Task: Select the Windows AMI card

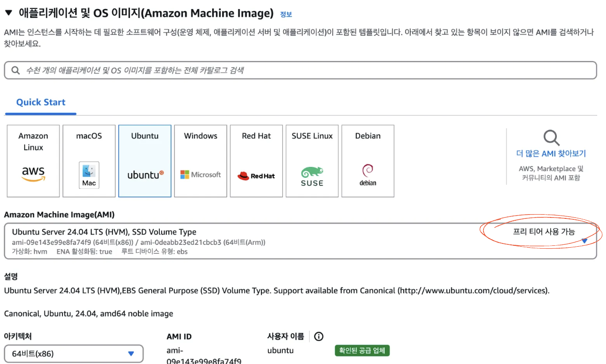Action: (x=200, y=161)
